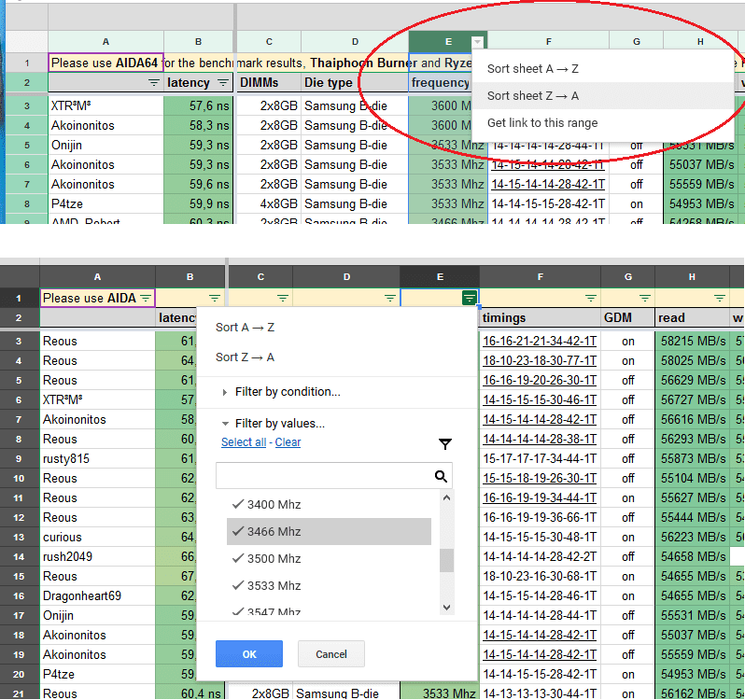Click row 1 header in upper sheet
Image resolution: width=745 pixels, height=700 pixels.
point(26,63)
